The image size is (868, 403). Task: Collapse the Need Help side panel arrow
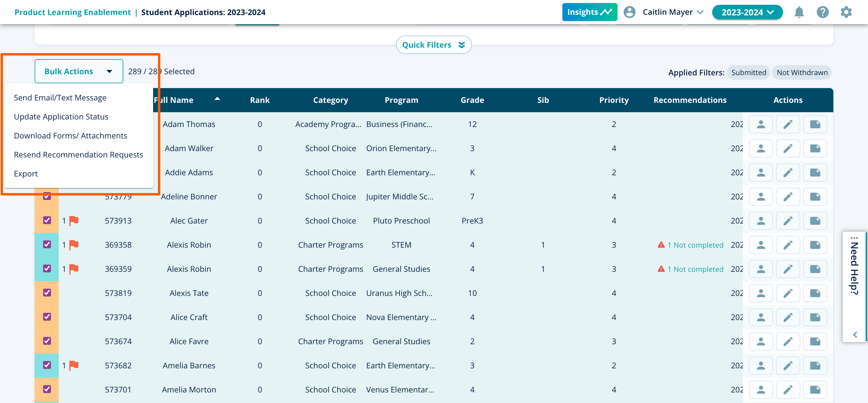855,335
